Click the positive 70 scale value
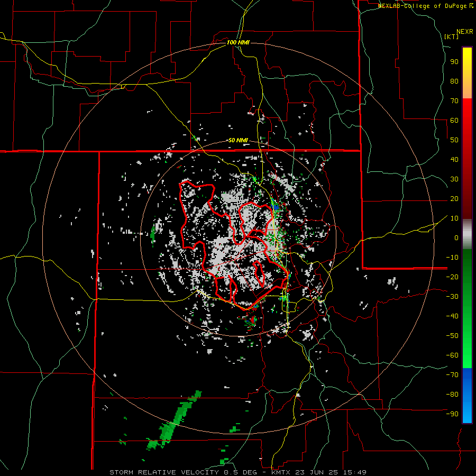Screen dimensions: 476x476 pyautogui.click(x=454, y=101)
